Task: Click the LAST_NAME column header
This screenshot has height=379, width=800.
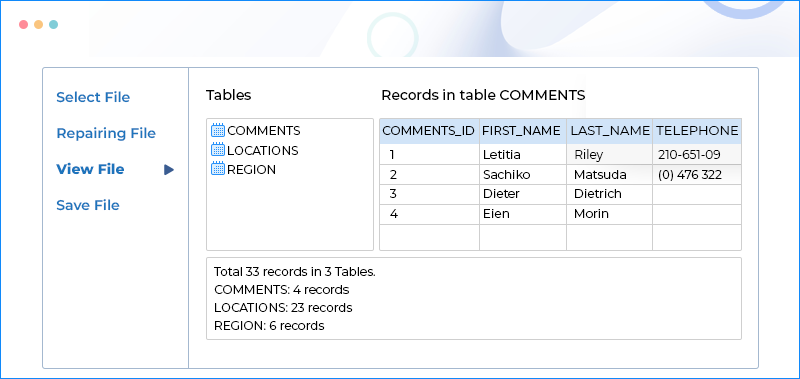Action: click(x=610, y=131)
